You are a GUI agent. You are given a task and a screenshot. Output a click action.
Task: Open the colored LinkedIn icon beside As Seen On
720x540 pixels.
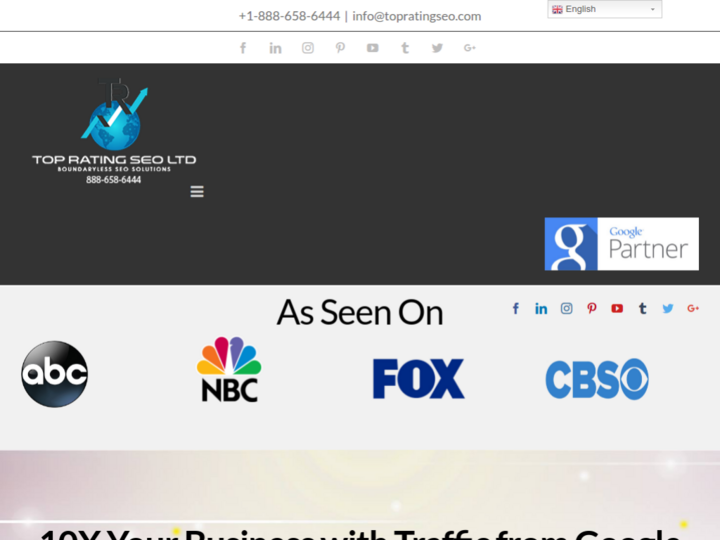point(541,309)
